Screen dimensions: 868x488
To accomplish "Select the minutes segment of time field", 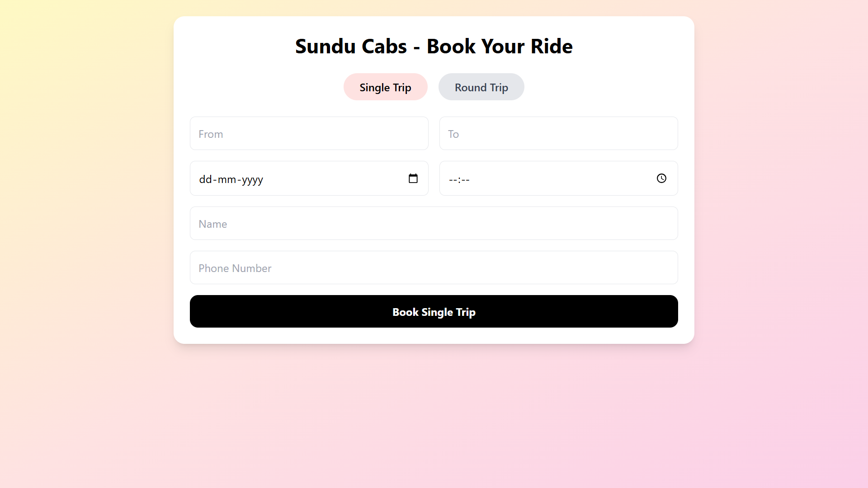I will [466, 180].
